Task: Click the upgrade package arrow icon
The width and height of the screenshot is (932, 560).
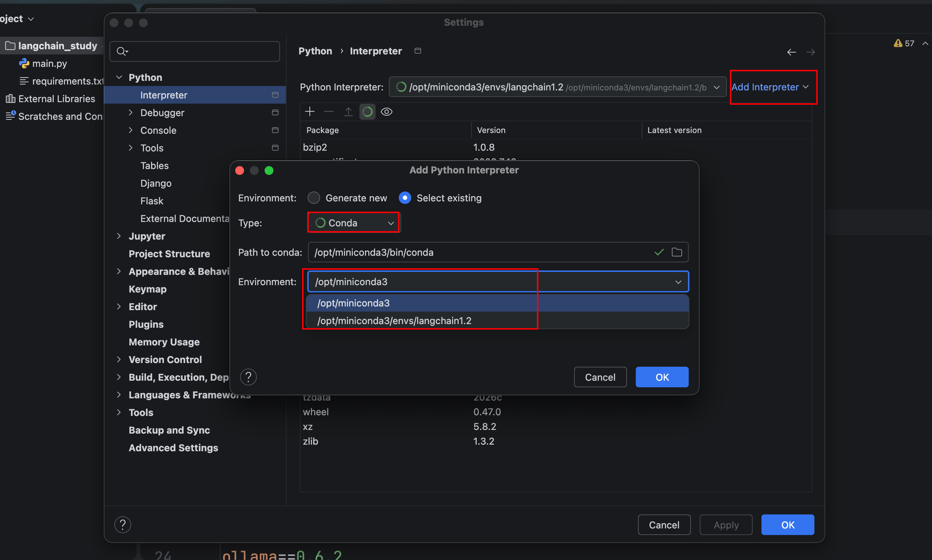Action: (348, 112)
